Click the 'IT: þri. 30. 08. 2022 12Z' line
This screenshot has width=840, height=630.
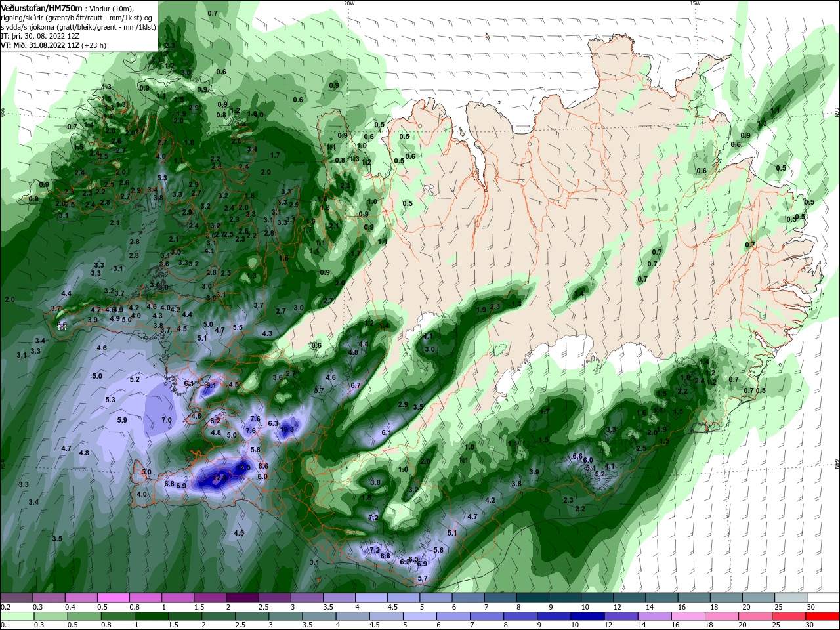(x=40, y=36)
